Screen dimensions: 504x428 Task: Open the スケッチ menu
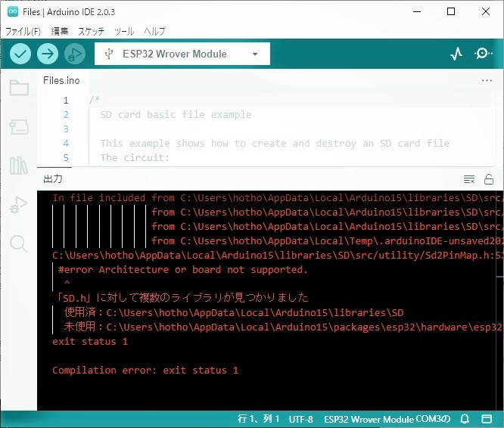[92, 31]
